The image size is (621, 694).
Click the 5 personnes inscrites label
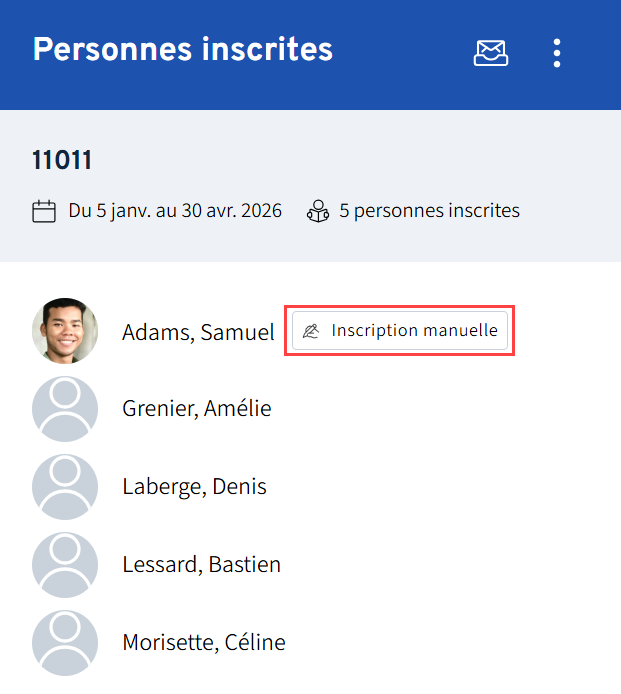[429, 211]
